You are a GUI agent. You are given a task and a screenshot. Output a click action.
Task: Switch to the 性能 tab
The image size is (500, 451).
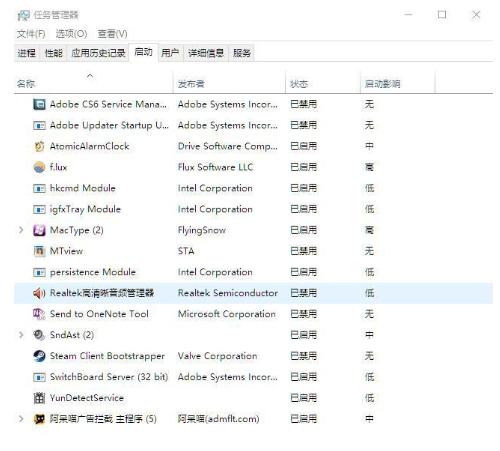click(54, 53)
